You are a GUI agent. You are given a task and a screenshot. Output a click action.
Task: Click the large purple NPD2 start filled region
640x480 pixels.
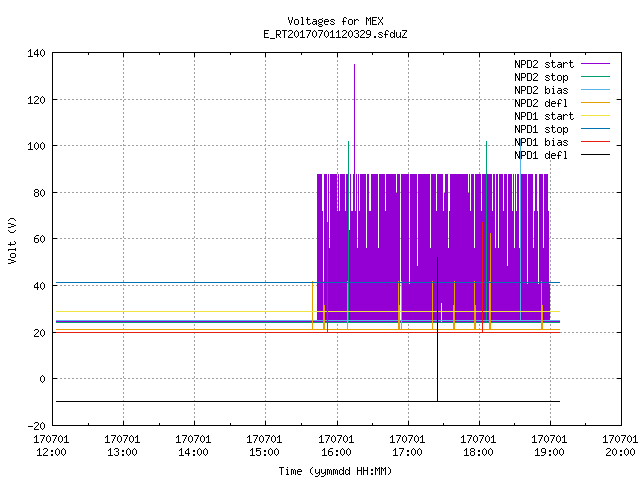click(x=433, y=247)
